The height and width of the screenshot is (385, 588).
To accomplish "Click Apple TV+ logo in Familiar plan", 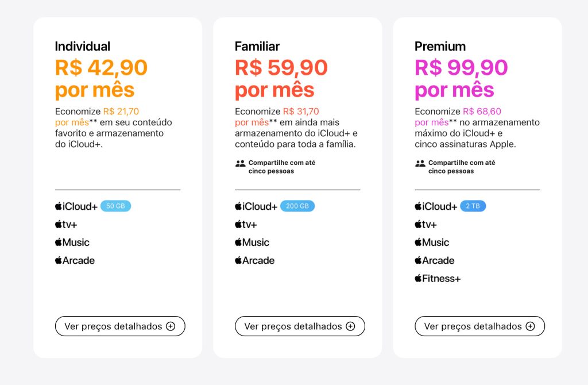I will pos(246,225).
